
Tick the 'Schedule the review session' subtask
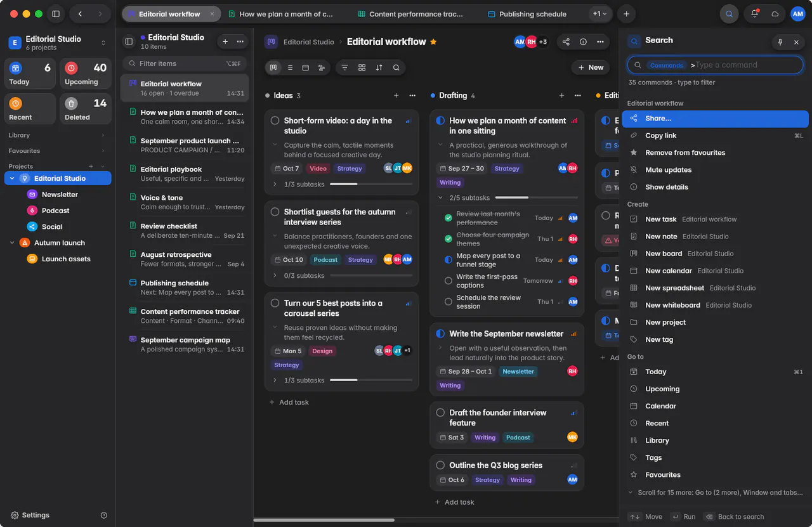(x=449, y=302)
